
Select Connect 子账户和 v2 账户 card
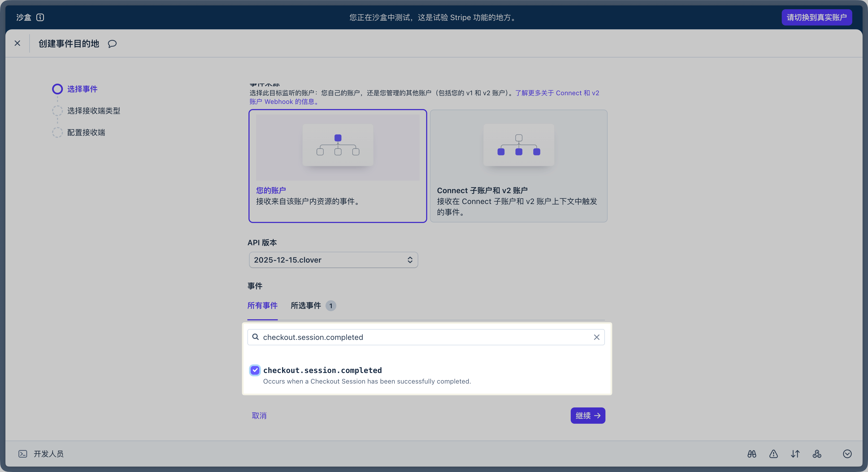point(519,166)
